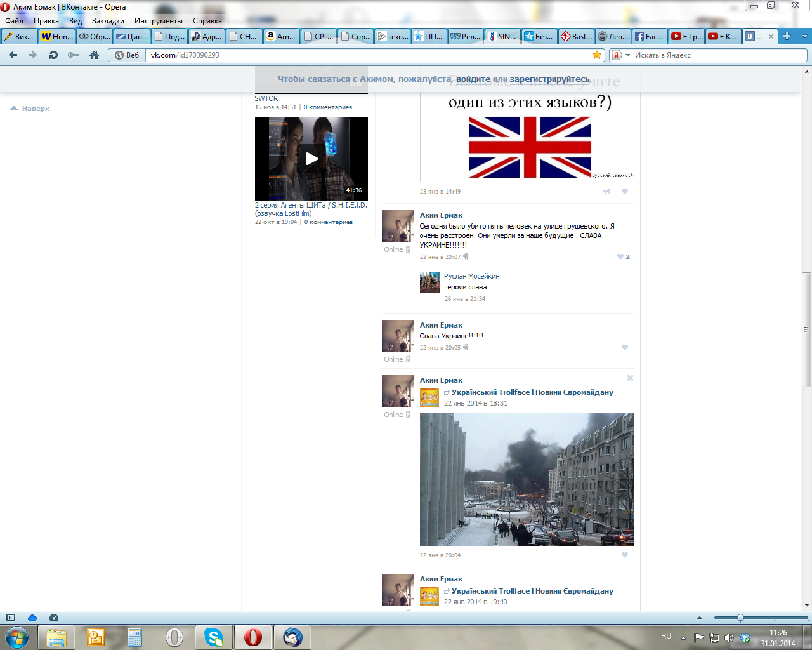Viewport: 812px width, 650px height.
Task: Open the Закладки menu
Action: [108, 21]
